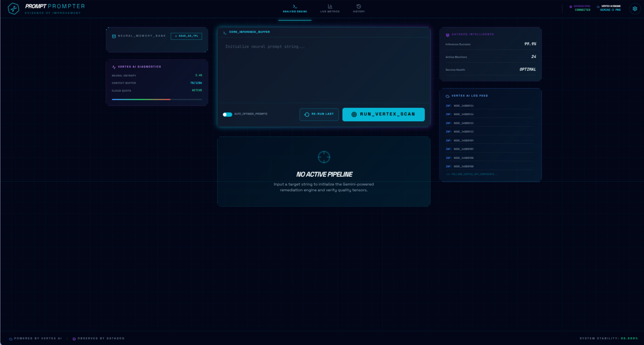This screenshot has width=644, height=345.
Task: Open settings via the gear icon
Action: [x=635, y=9]
